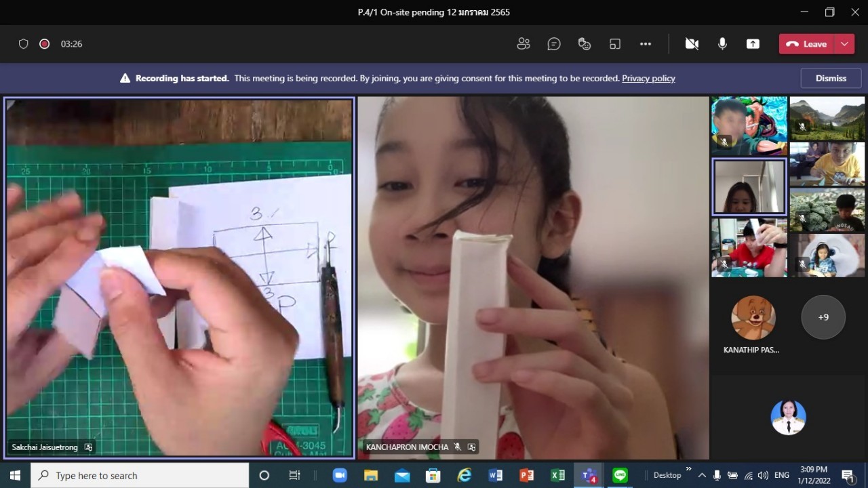The image size is (868, 488).
Task: Show the +9 additional participants
Action: [x=823, y=317]
